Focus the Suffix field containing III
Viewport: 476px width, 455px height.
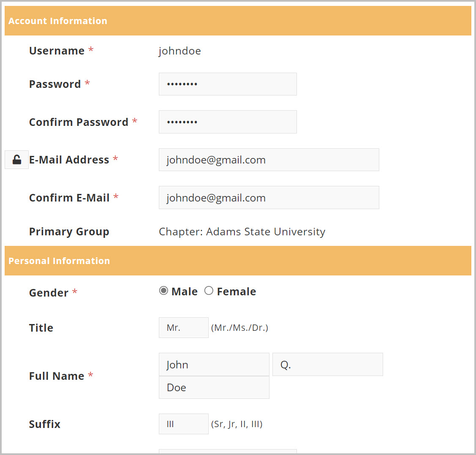183,424
